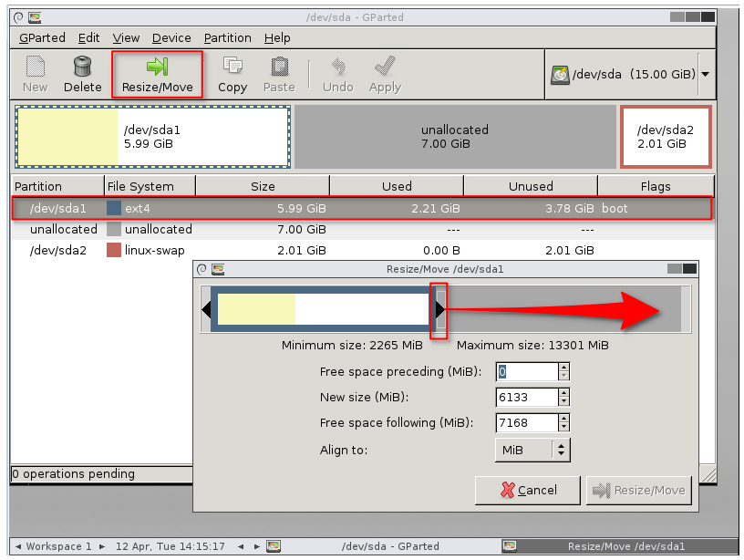Select the /dev/sda2 row in partition list
This screenshot has height=560, width=744.
[362, 250]
